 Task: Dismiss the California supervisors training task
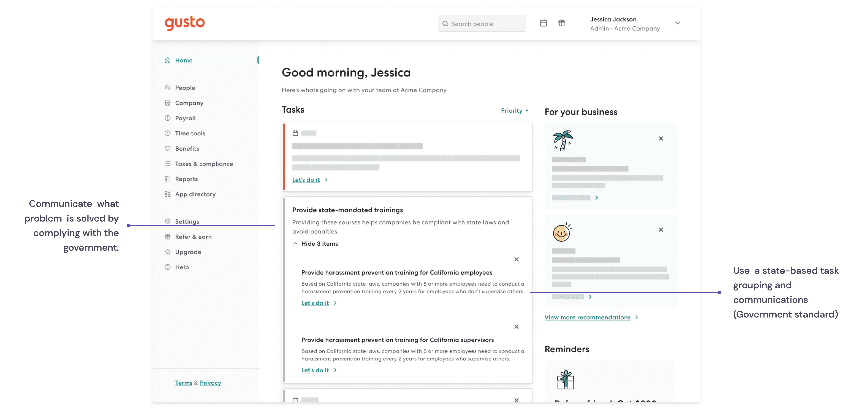[516, 327]
